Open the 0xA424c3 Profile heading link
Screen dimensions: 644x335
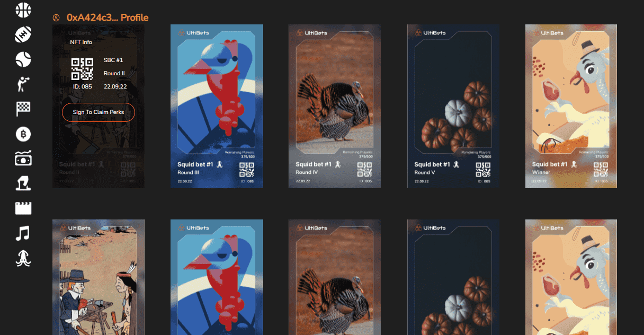(x=108, y=17)
